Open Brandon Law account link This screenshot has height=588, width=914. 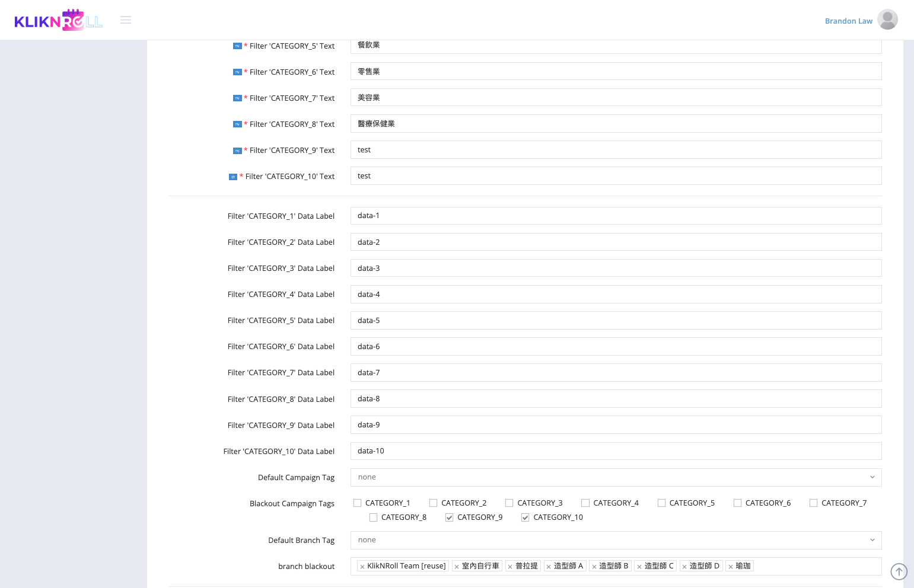848,21
